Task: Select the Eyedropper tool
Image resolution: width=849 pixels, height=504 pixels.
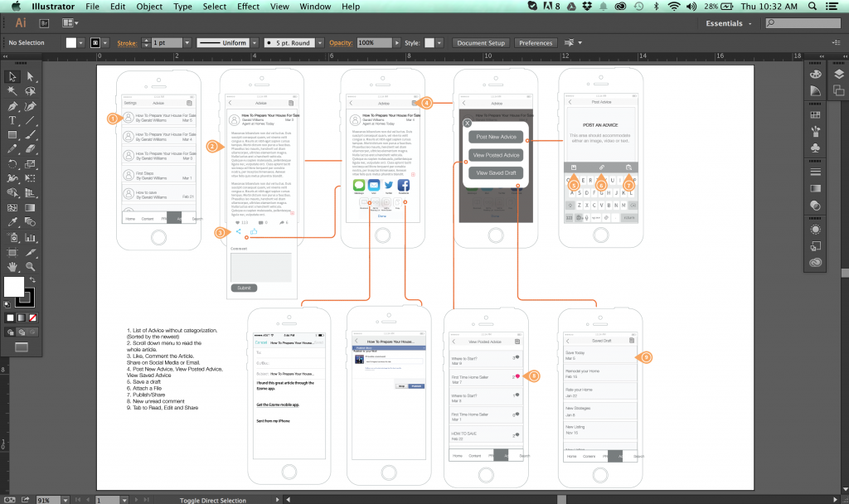Action: pyautogui.click(x=12, y=222)
